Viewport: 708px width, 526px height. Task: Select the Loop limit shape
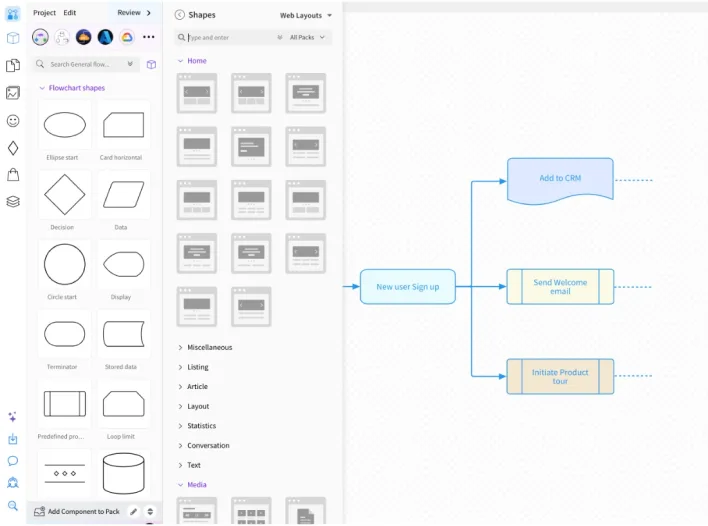123,404
